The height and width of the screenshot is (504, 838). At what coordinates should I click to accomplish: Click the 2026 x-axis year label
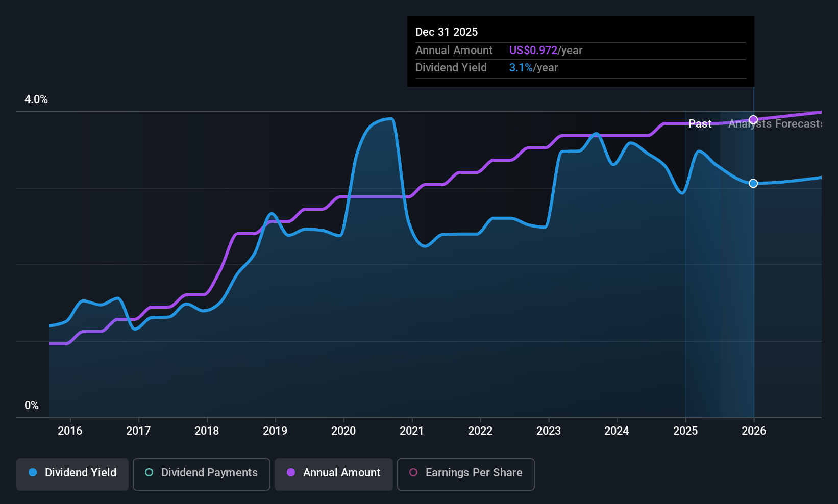pyautogui.click(x=754, y=431)
